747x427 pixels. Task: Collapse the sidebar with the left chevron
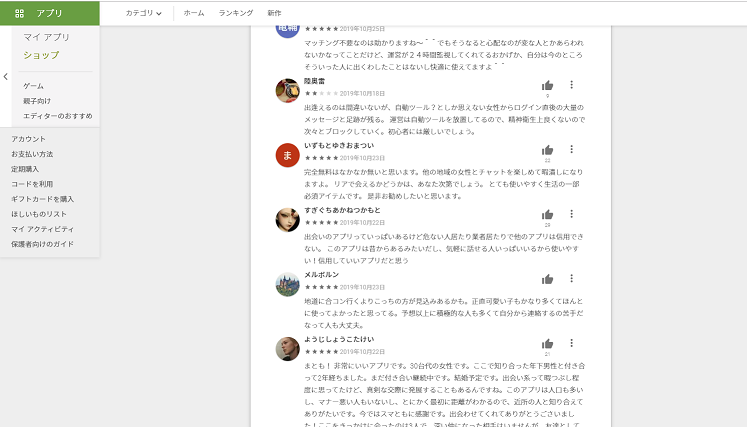[6, 76]
